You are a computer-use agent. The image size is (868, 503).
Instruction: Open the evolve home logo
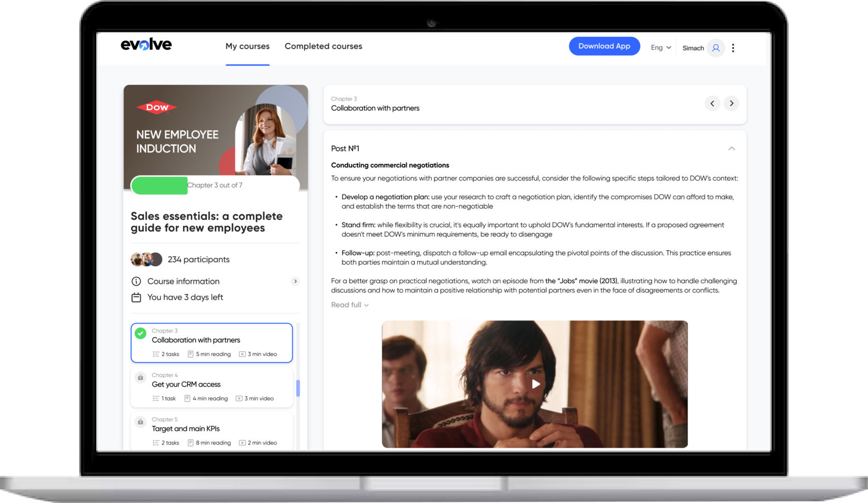146,44
